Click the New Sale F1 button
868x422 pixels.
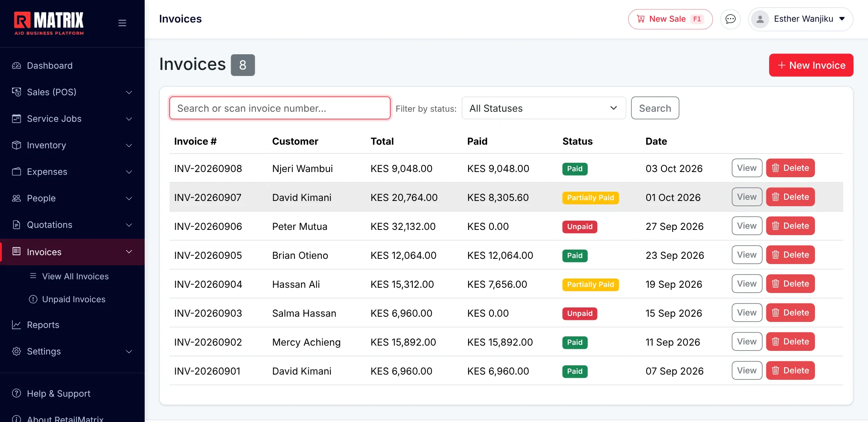point(670,19)
